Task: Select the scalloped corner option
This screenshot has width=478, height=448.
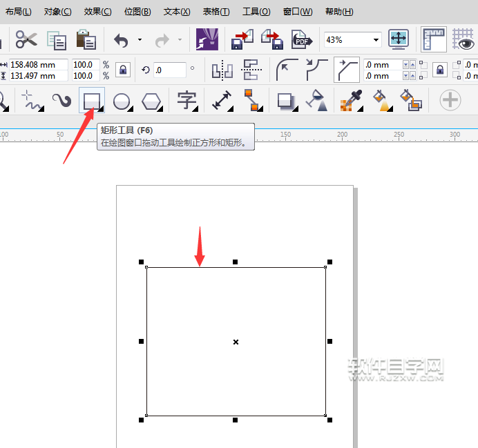Action: coord(317,70)
